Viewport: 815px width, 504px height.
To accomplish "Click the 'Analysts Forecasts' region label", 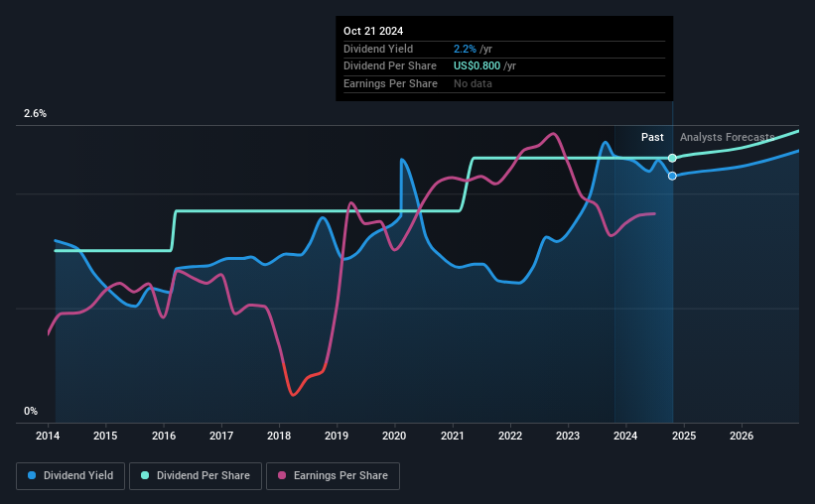I will [x=728, y=137].
